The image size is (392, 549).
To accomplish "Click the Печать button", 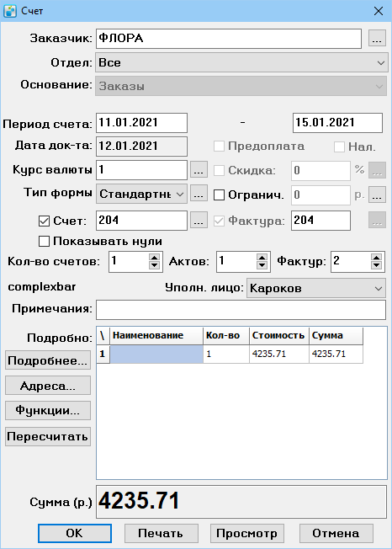I will pyautogui.click(x=162, y=533).
